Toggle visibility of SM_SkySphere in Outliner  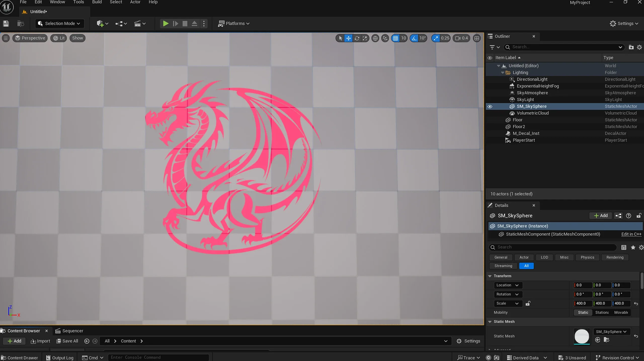pyautogui.click(x=490, y=106)
